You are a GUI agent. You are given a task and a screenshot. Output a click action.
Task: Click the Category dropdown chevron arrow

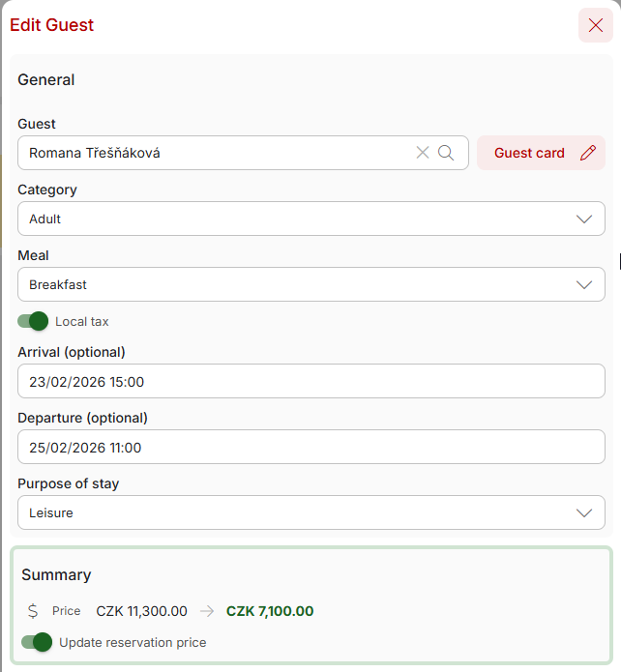tap(584, 219)
